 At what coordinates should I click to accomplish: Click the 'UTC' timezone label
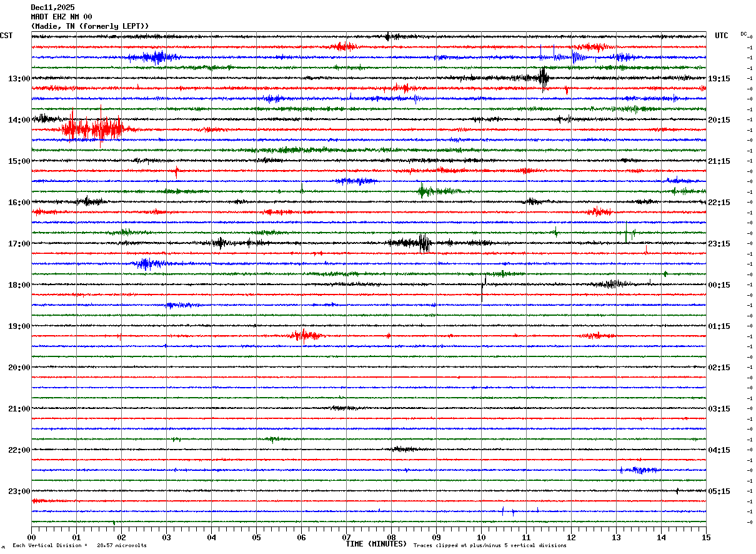pos(722,36)
